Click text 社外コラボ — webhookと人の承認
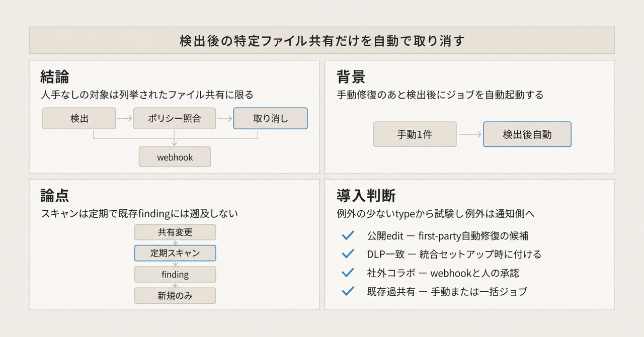644x337 pixels. point(443,273)
